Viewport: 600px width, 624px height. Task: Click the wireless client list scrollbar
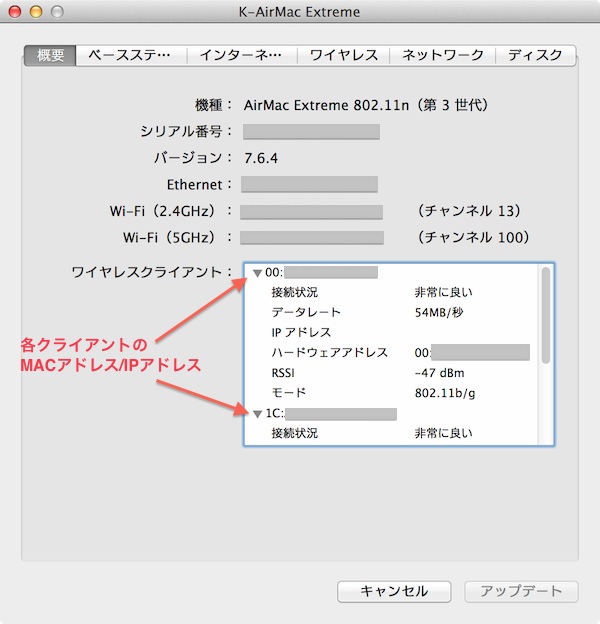pos(545,315)
